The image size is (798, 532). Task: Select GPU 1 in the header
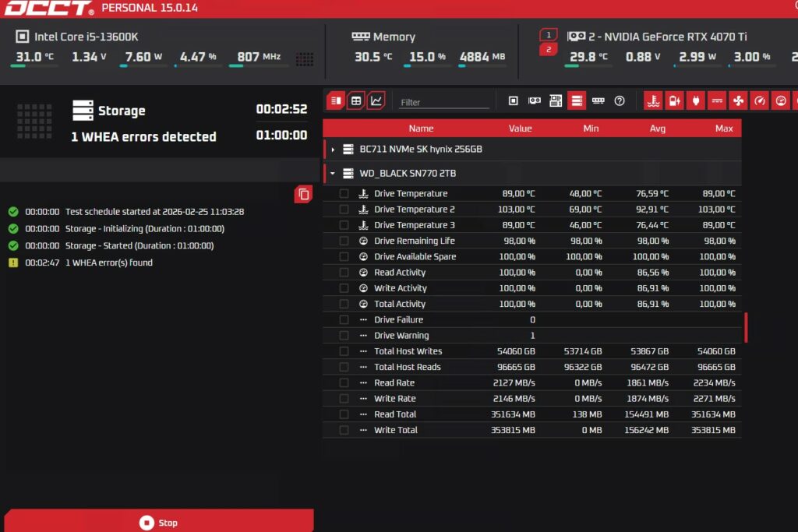[x=548, y=35]
